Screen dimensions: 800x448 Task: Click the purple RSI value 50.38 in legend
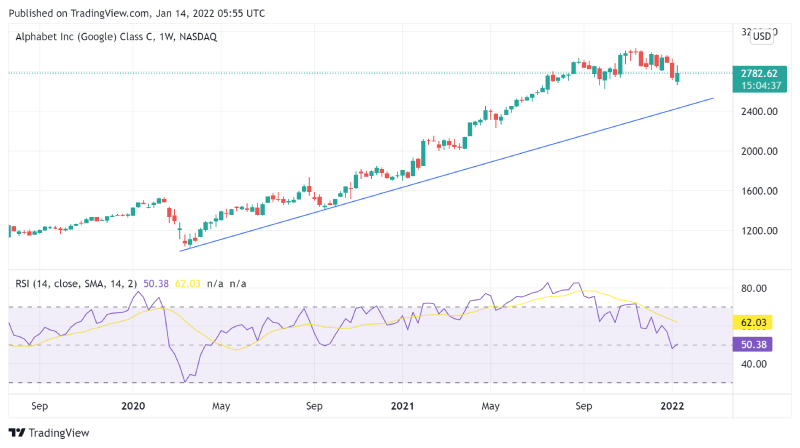[156, 283]
